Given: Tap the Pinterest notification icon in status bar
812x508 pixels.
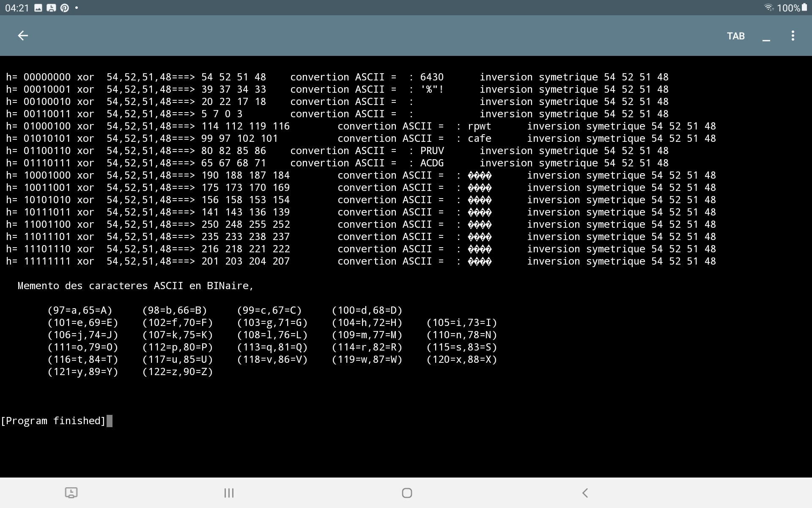Looking at the screenshot, I should (65, 8).
